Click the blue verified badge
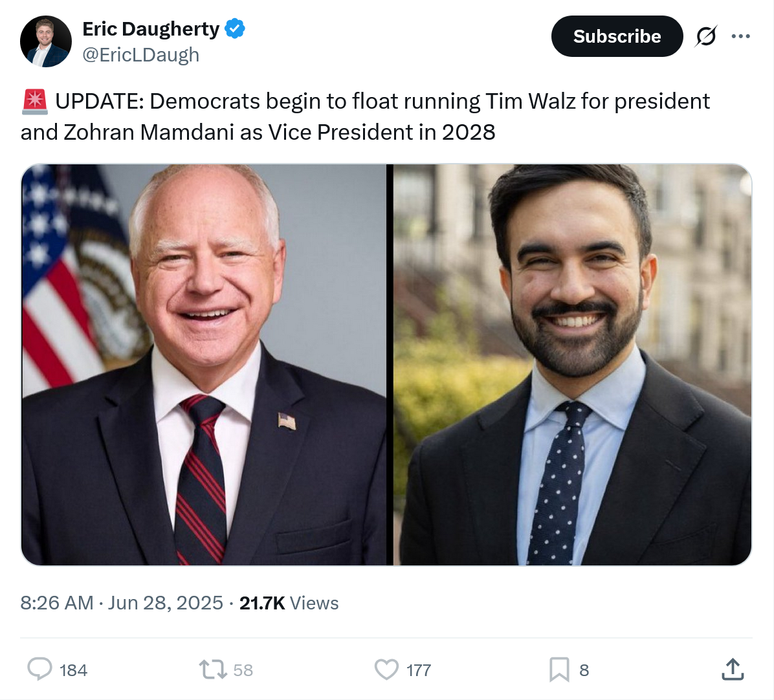 tap(235, 29)
